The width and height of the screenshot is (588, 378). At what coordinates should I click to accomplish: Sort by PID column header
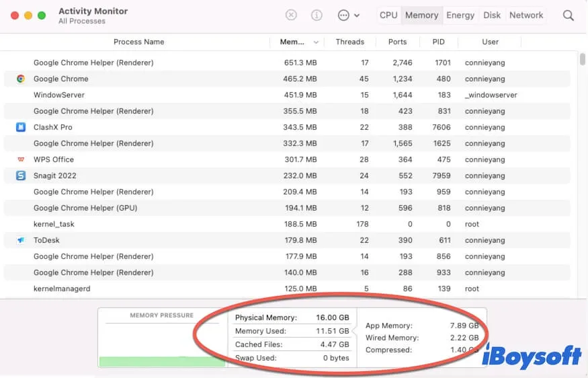click(x=438, y=42)
